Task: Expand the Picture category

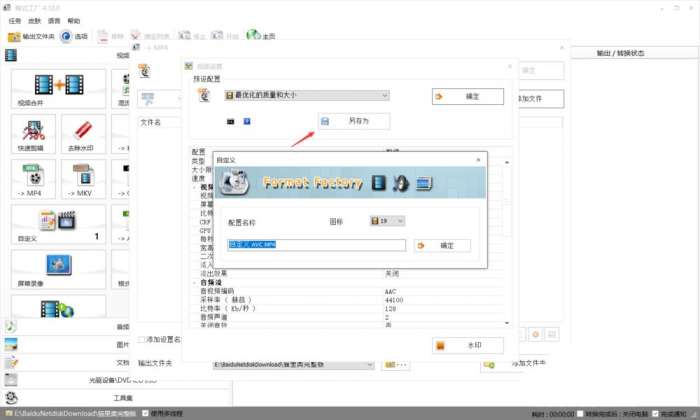Action: 67,345
